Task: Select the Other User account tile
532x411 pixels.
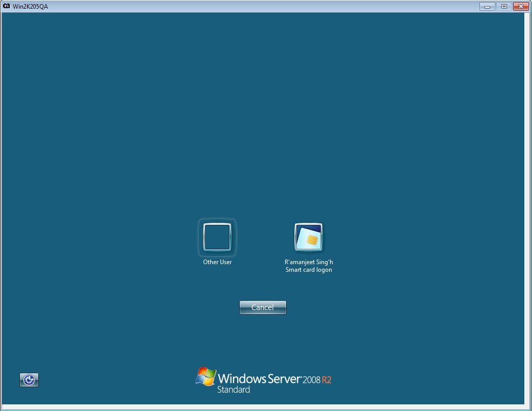Action: pyautogui.click(x=217, y=240)
